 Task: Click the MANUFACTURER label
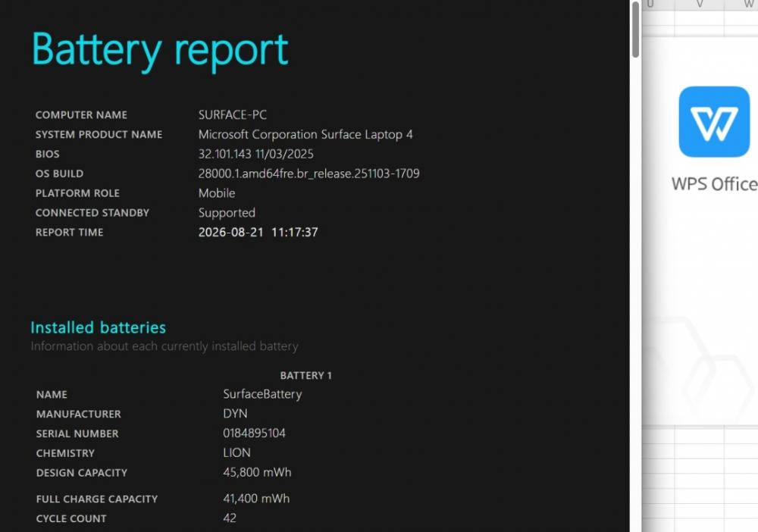click(x=79, y=414)
